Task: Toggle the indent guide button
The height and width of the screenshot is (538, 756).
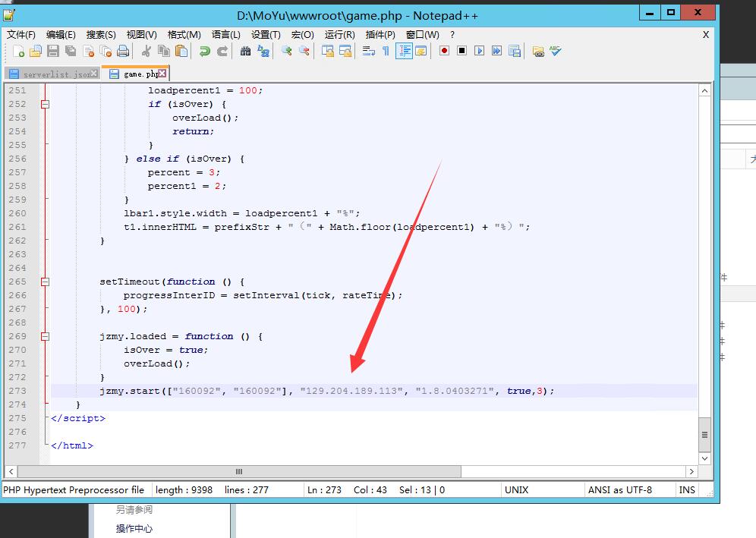Action: (404, 51)
